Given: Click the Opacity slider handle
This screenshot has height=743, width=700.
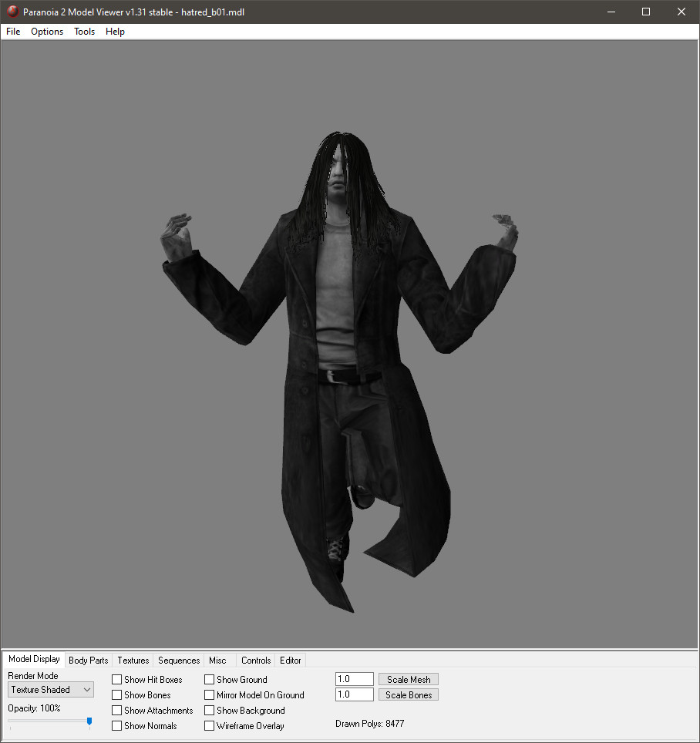Looking at the screenshot, I should [x=89, y=721].
